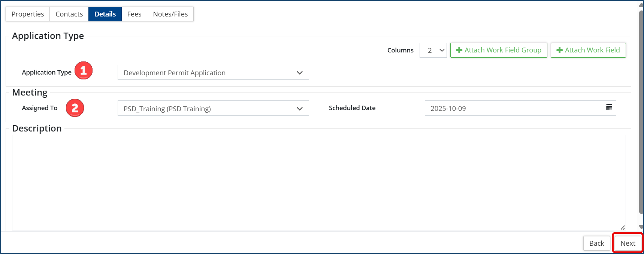Click the Scheduled Date input field

[x=513, y=108]
